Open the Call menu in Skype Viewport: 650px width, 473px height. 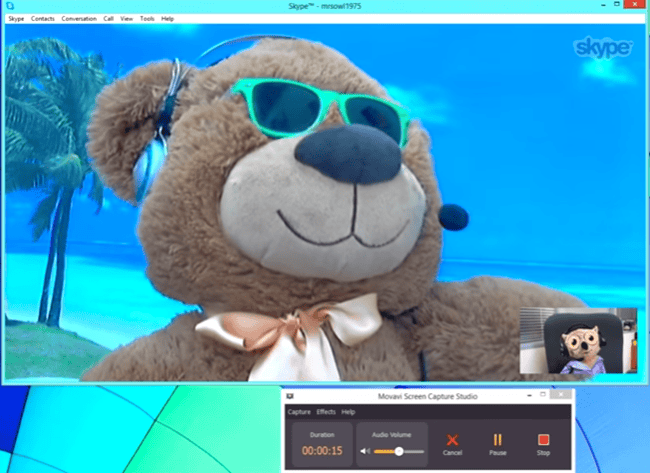pyautogui.click(x=109, y=19)
